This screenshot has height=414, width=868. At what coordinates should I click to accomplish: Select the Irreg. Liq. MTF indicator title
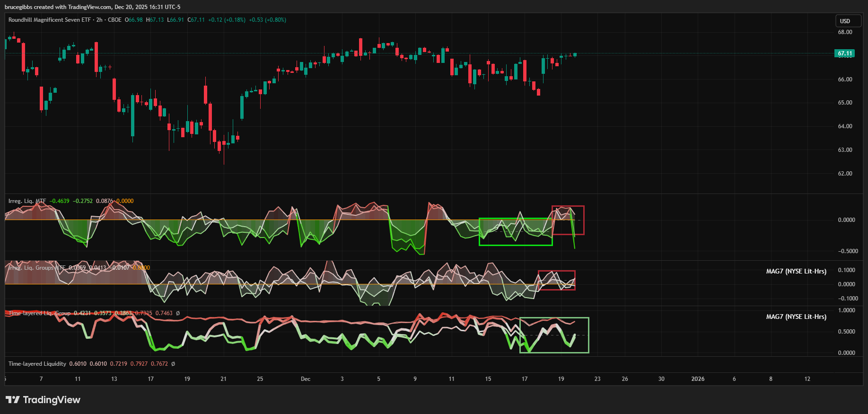point(27,201)
